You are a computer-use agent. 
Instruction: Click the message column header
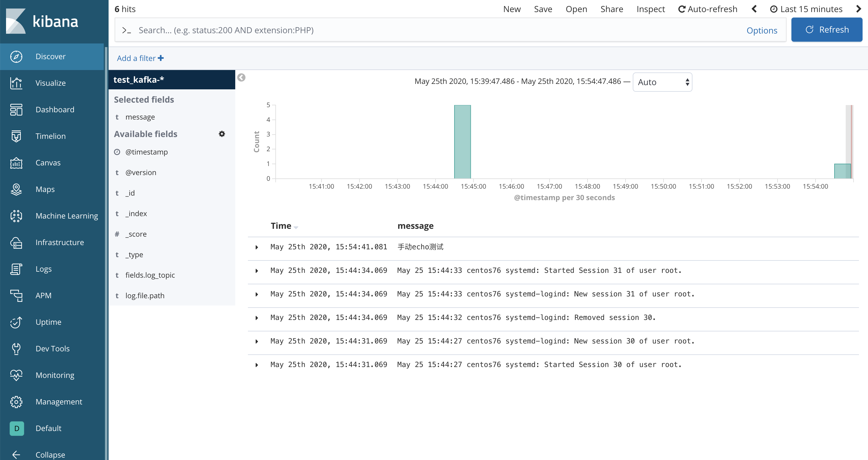point(416,225)
